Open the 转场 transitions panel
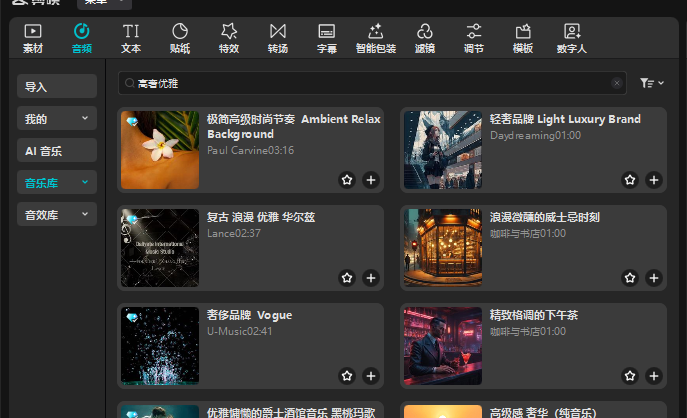687x418 pixels. pyautogui.click(x=278, y=38)
